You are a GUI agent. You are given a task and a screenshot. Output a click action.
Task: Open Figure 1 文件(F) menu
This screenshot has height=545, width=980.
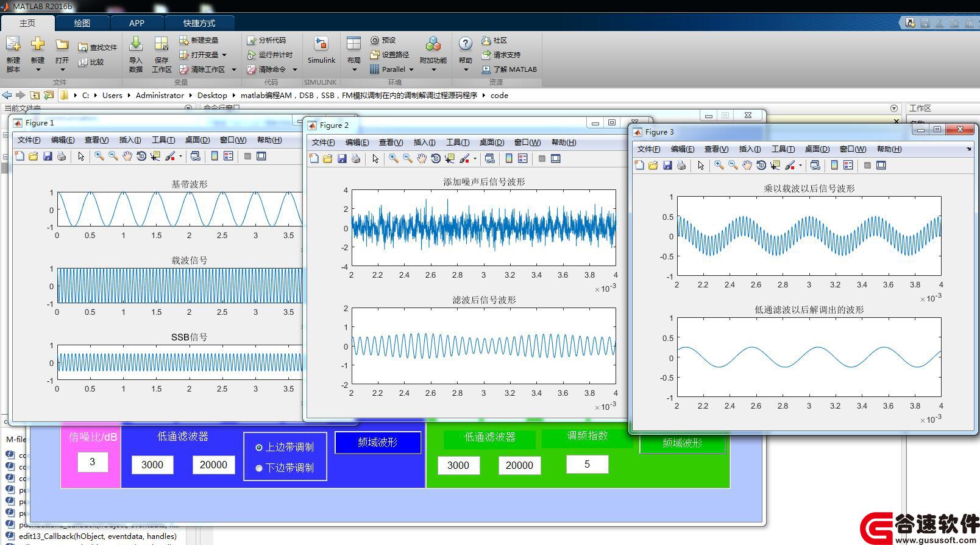[x=29, y=140]
